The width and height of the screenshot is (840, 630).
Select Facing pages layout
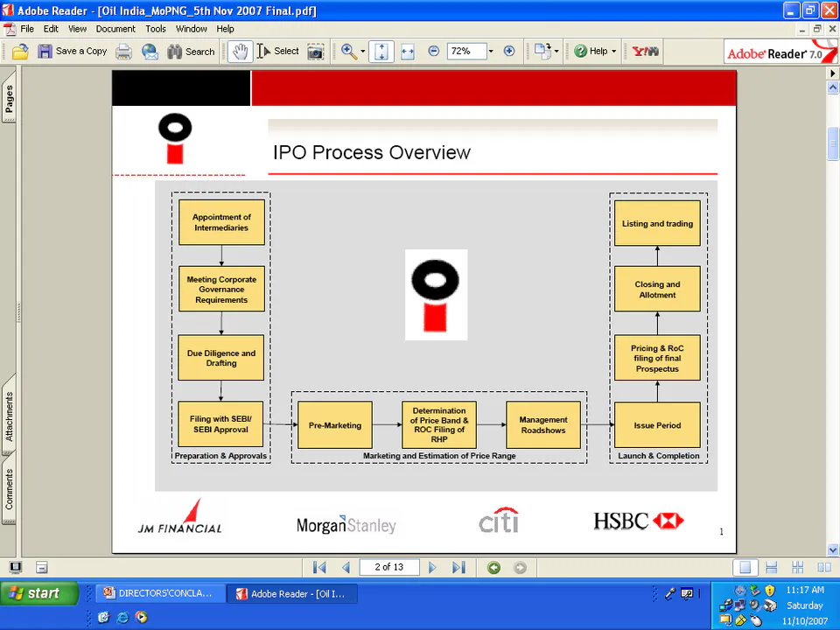point(824,567)
